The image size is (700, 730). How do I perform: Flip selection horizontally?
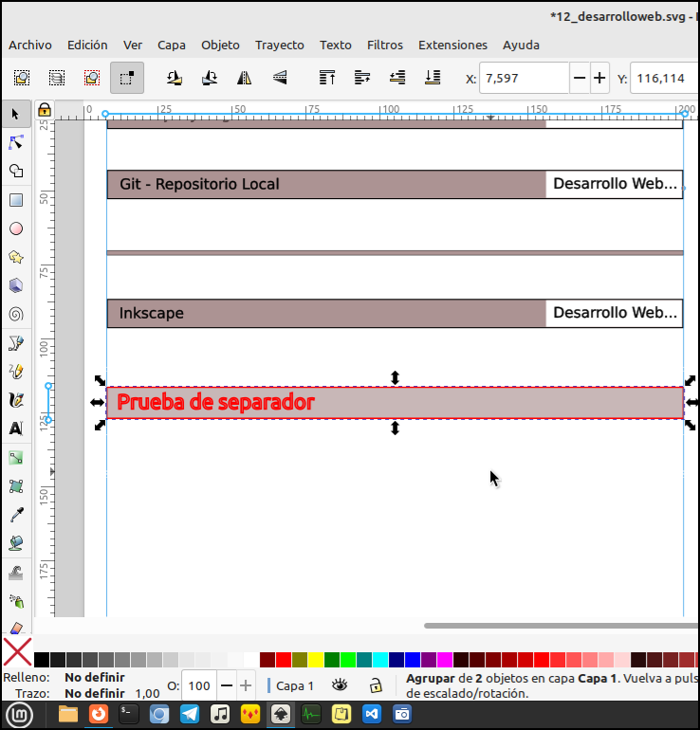[244, 78]
